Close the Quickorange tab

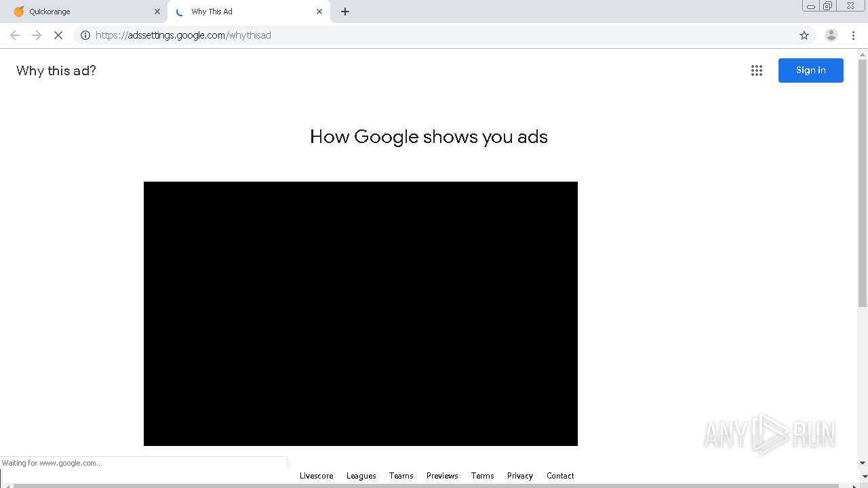[157, 12]
